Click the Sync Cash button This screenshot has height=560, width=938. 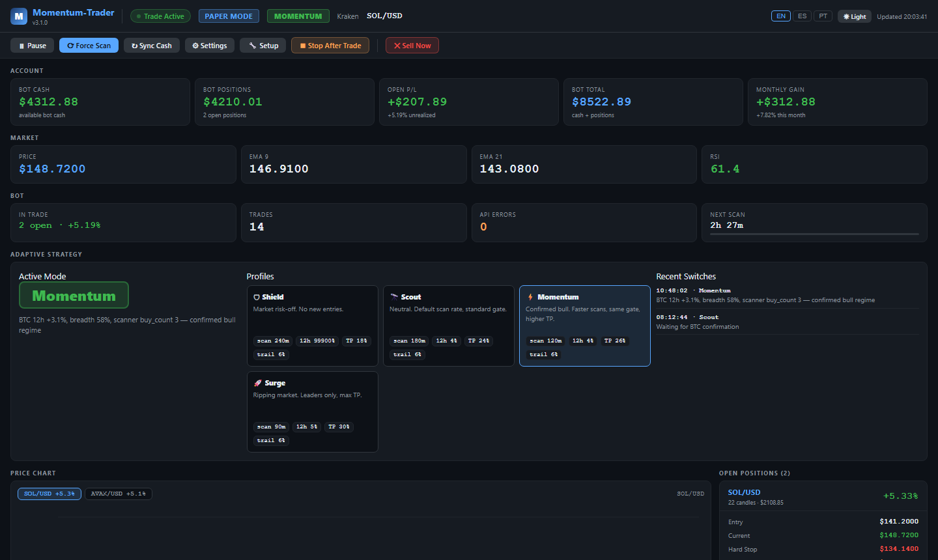(x=152, y=46)
